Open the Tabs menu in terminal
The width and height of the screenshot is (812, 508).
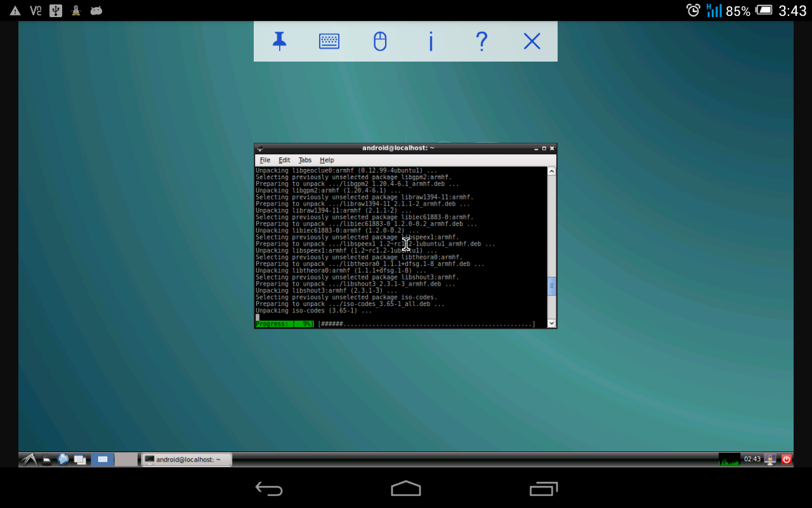click(x=305, y=160)
